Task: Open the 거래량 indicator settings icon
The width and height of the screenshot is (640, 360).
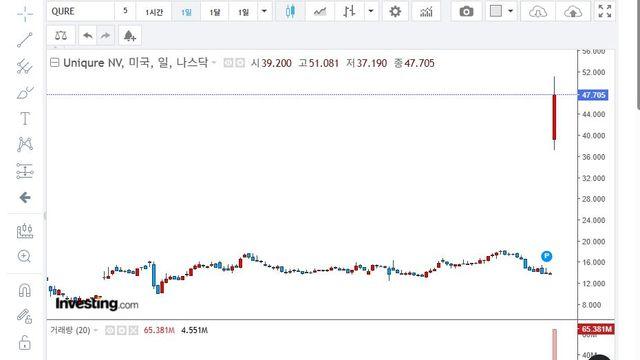Action: (x=122, y=330)
